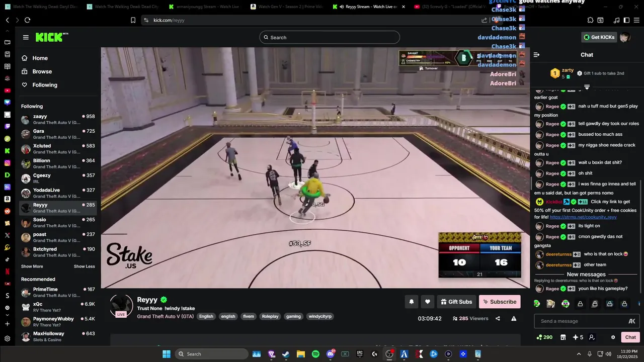Share the stream via share icon
The width and height of the screenshot is (644, 362).
click(498, 318)
